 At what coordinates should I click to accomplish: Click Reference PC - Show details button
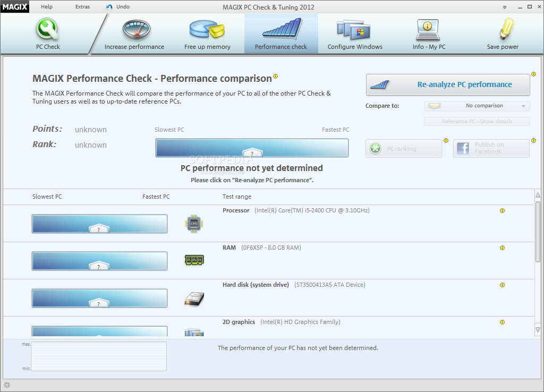(x=477, y=122)
